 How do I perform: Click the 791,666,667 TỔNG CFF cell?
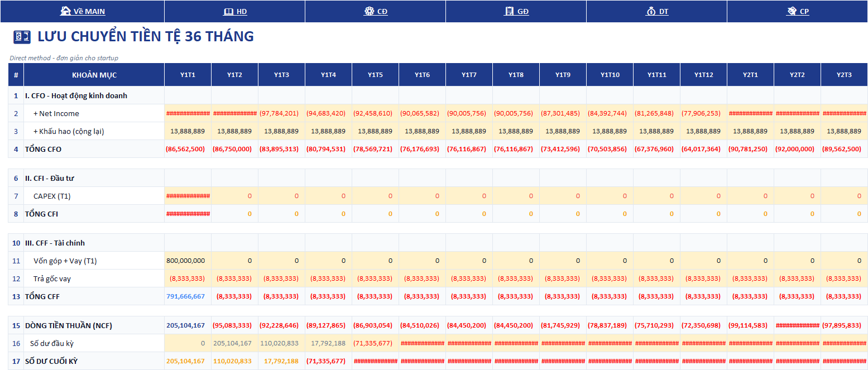[188, 296]
